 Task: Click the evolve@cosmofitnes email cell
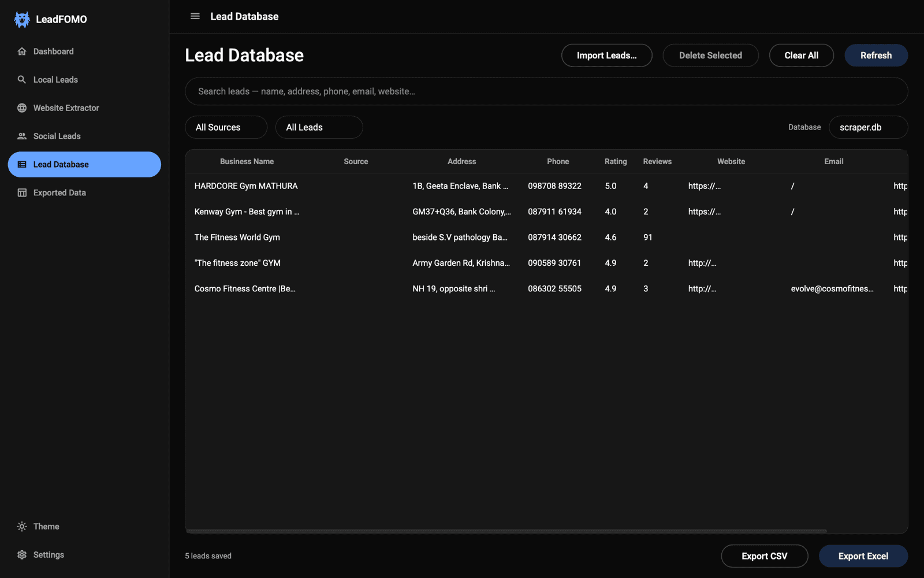pyautogui.click(x=832, y=288)
